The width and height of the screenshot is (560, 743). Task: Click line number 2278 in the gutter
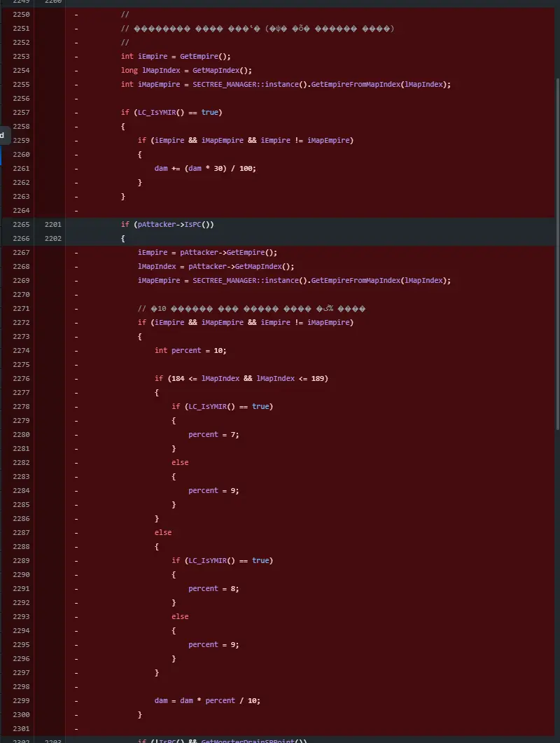[21, 407]
